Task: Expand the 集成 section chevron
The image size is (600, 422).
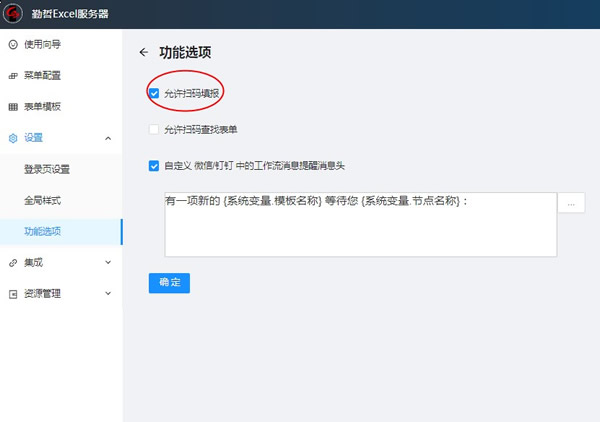Action: coord(108,262)
